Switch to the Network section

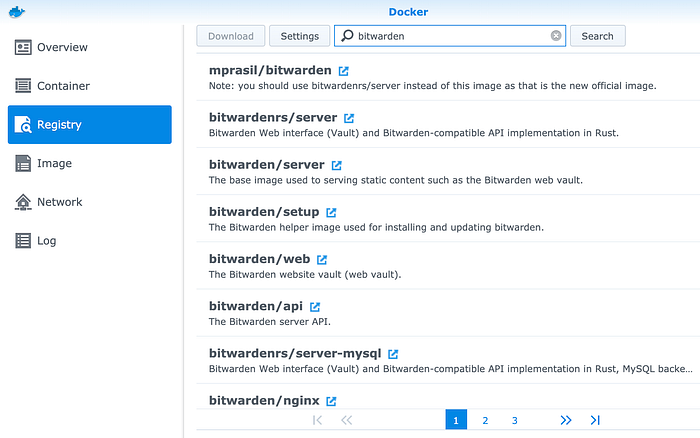click(x=90, y=202)
